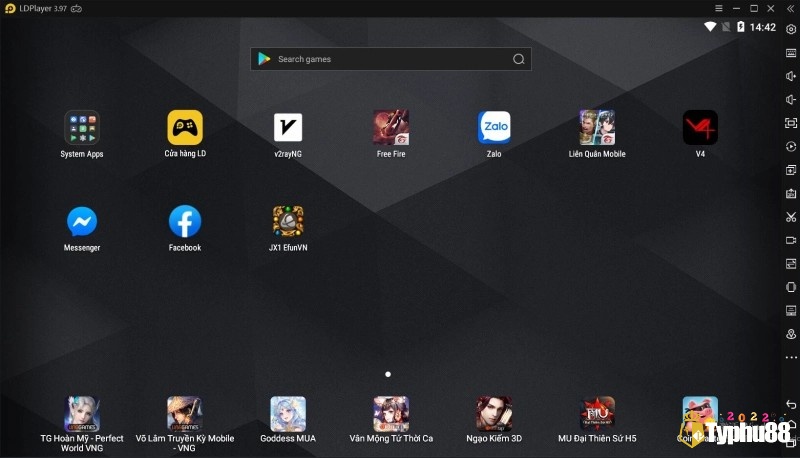800x458 pixels.
Task: Take a screenshot with the scissors icon
Action: point(791,217)
